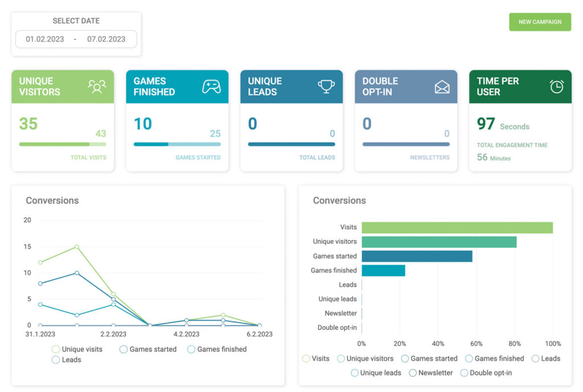Toggle Visits legend in bar chart
This screenshot has width=583, height=392.
point(316,358)
